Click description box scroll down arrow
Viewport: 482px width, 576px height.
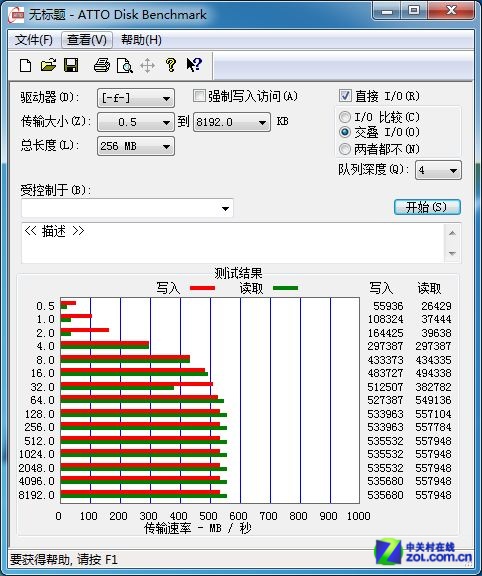(x=452, y=253)
